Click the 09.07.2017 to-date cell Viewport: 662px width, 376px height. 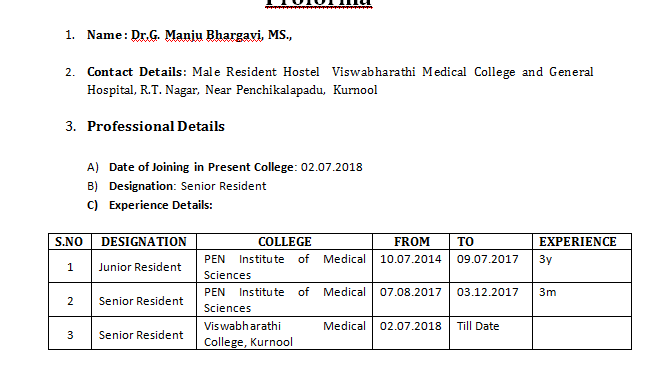pos(491,267)
